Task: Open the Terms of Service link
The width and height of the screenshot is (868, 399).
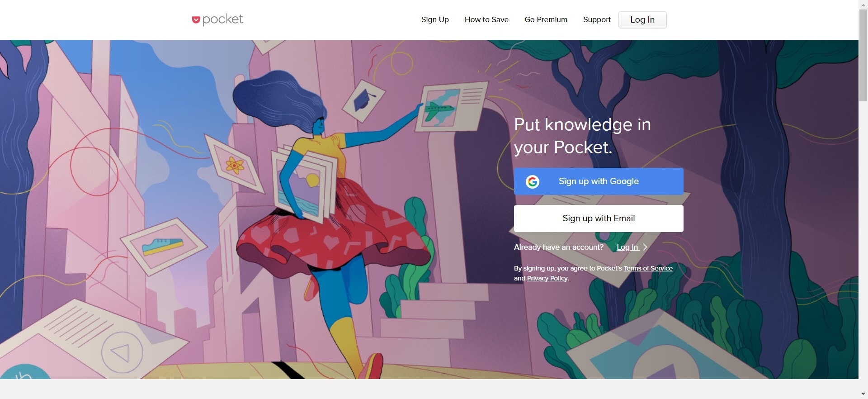Action: tap(648, 268)
